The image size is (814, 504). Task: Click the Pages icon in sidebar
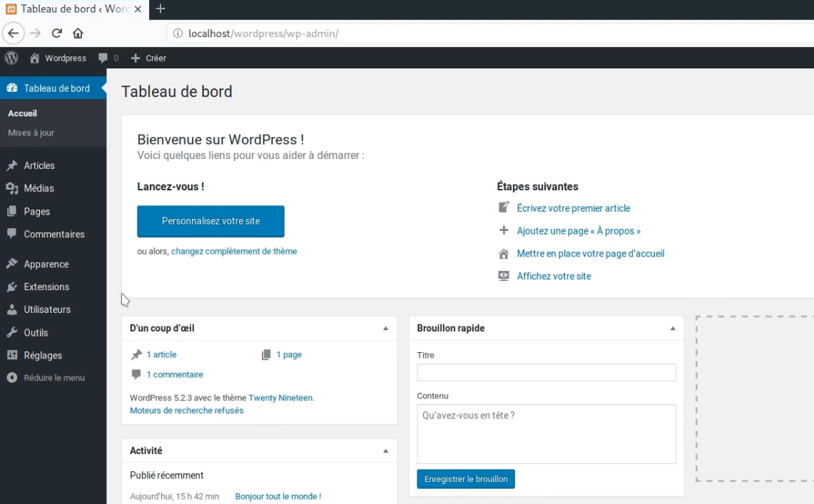[12, 212]
